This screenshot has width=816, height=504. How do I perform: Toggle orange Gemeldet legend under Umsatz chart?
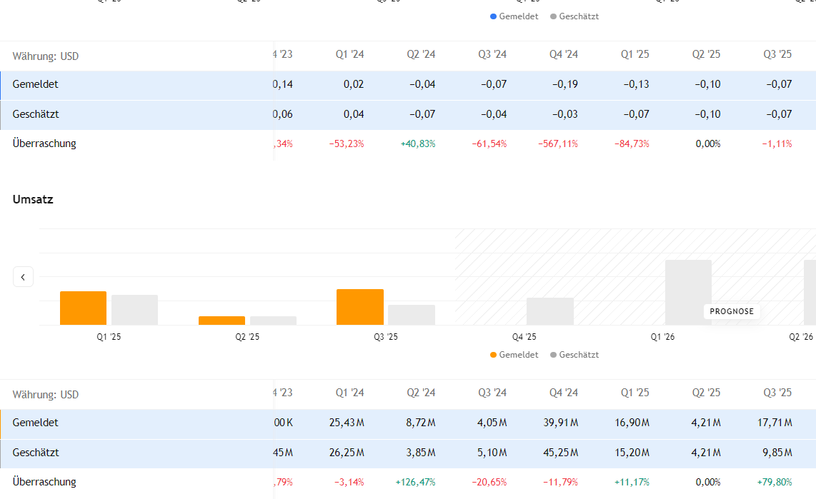pos(514,355)
